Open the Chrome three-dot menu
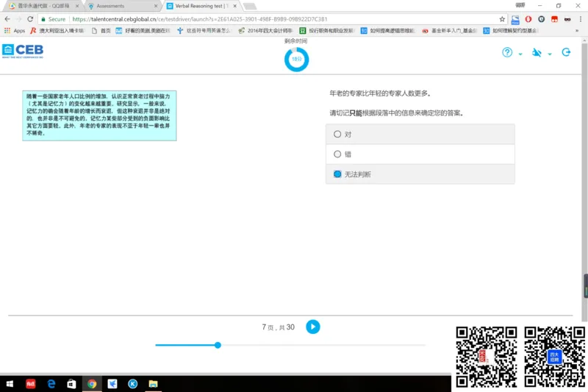Viewport: 588px width, 392px height. [x=581, y=19]
